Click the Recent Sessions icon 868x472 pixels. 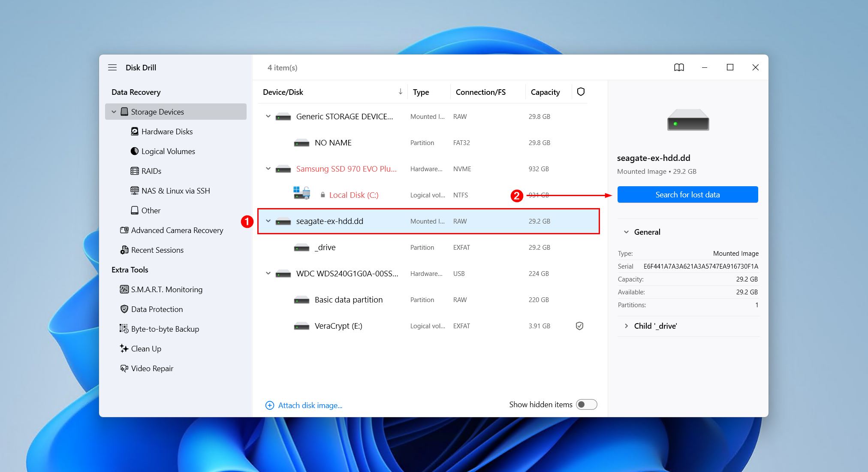pos(124,250)
